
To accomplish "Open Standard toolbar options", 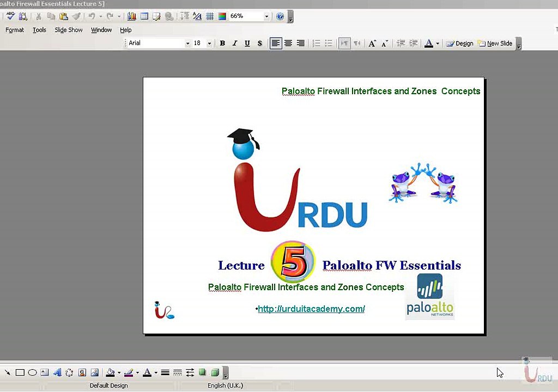I will 290,17.
